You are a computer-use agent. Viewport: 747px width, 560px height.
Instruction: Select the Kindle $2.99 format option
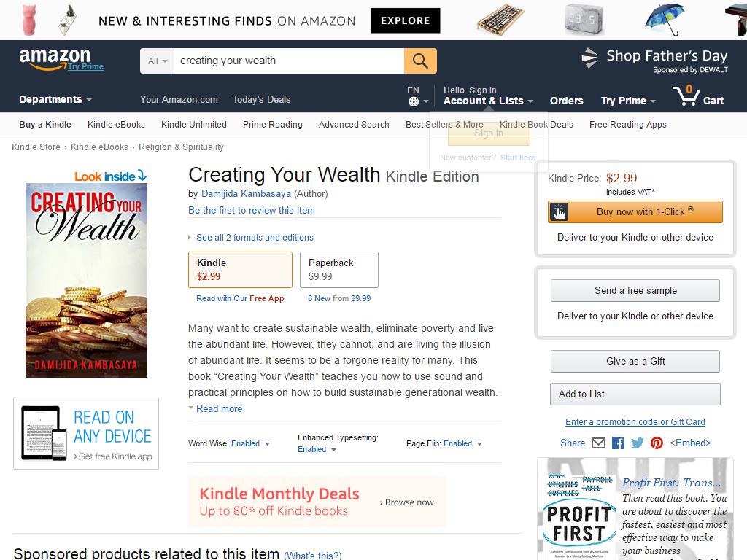tap(240, 270)
